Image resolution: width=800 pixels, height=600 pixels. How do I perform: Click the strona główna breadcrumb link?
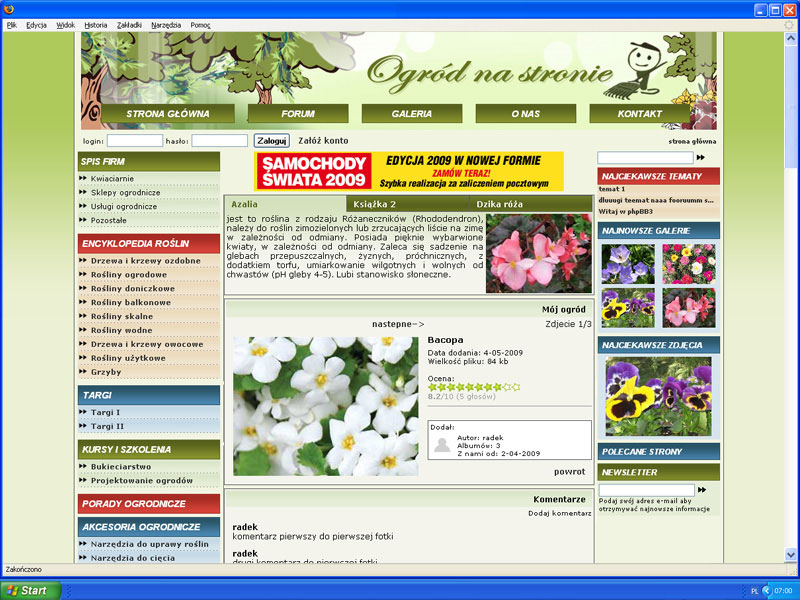coord(692,141)
